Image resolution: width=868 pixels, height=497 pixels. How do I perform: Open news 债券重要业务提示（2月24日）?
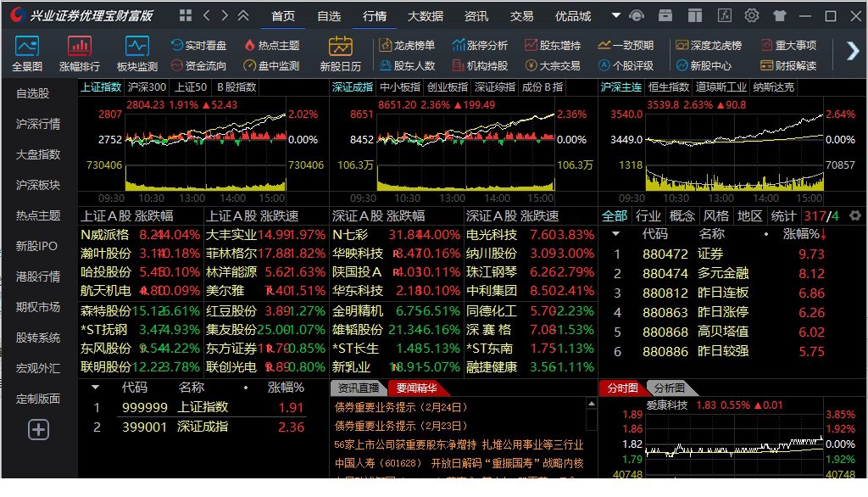(401, 407)
